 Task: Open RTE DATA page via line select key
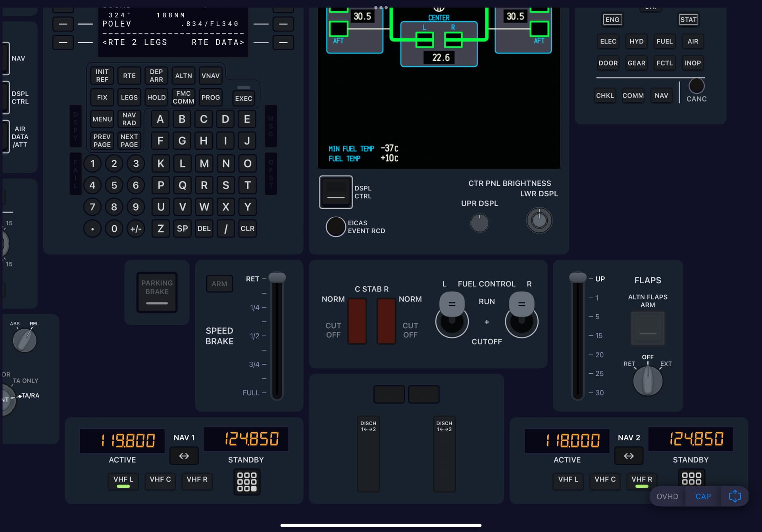click(x=283, y=42)
